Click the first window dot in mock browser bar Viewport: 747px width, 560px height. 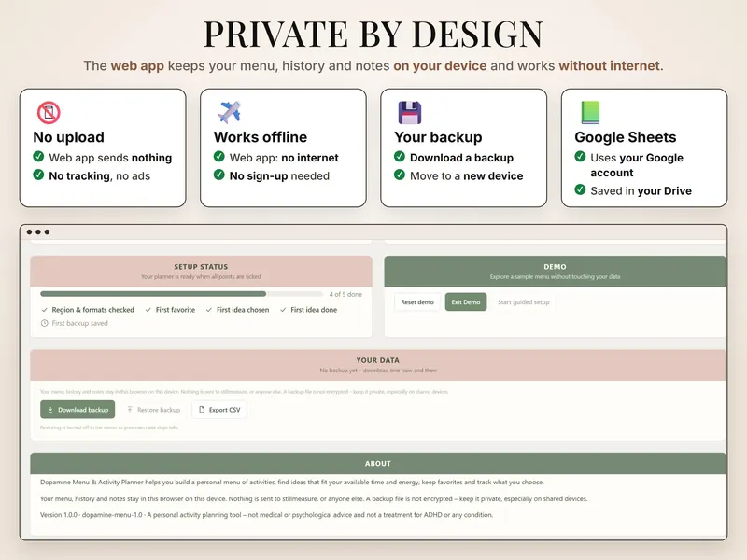pyautogui.click(x=30, y=231)
